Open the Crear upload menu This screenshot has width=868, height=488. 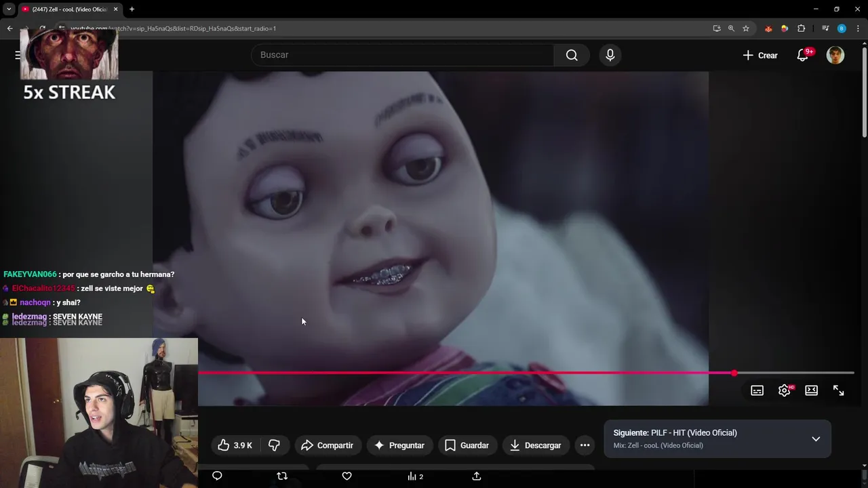point(760,56)
